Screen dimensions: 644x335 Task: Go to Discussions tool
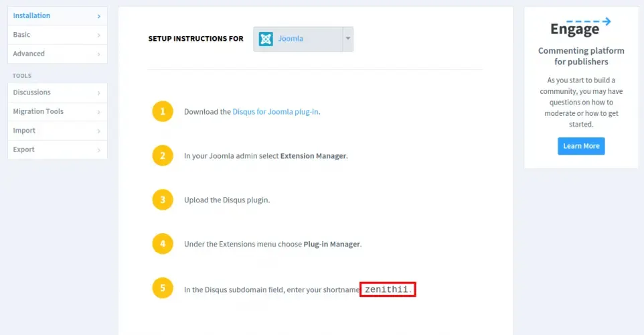58,92
